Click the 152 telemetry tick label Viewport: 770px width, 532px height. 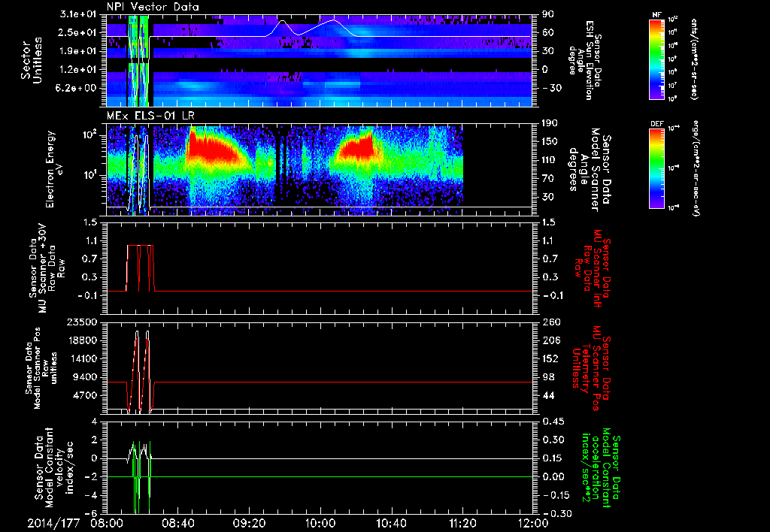coord(550,358)
